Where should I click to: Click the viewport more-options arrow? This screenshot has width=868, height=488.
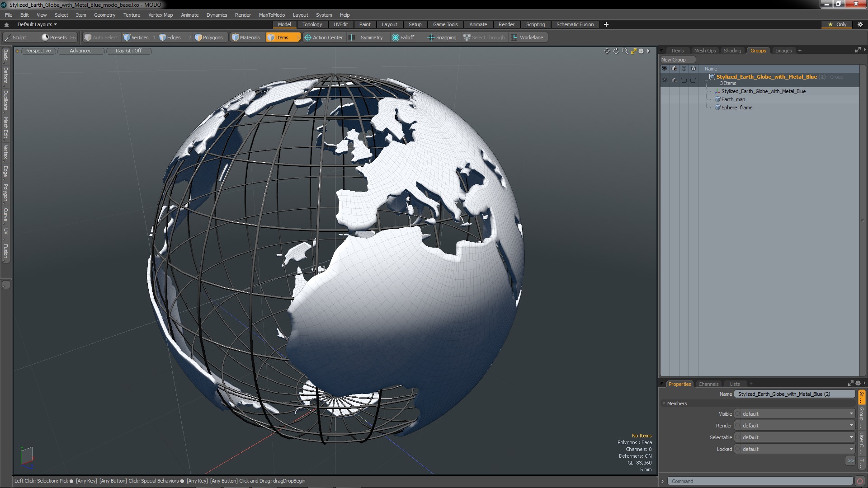pos(648,51)
